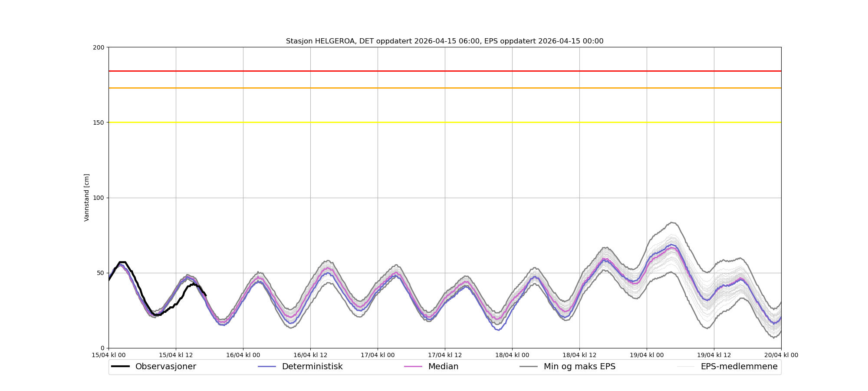Screen dimensions: 868x391
Task: Click the 19/04 kl 00 x-axis tick label
Action: (x=647, y=355)
